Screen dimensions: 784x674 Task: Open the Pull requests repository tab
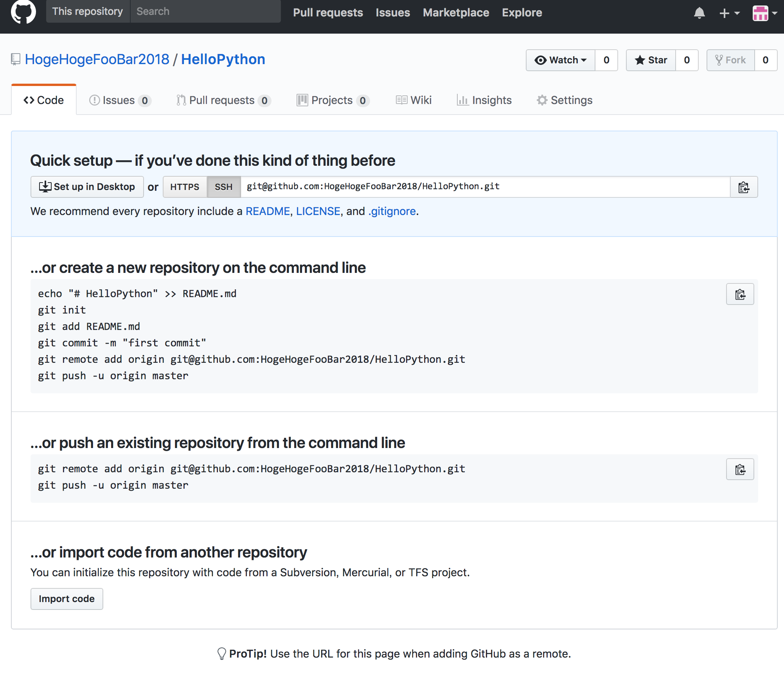click(223, 100)
